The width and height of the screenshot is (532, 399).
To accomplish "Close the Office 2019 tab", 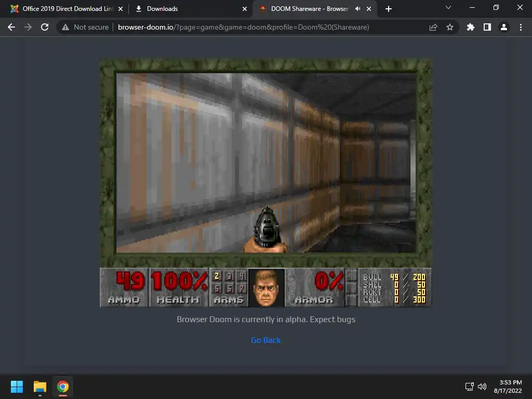I will point(121,9).
